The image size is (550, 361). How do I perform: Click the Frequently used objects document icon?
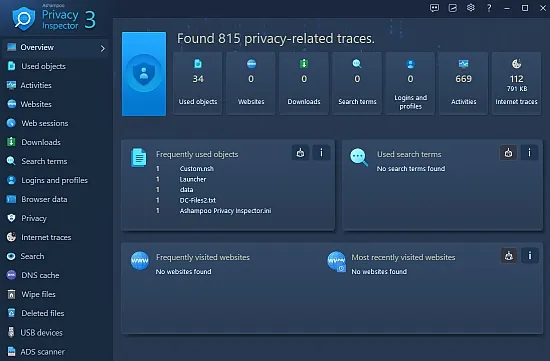click(x=139, y=158)
